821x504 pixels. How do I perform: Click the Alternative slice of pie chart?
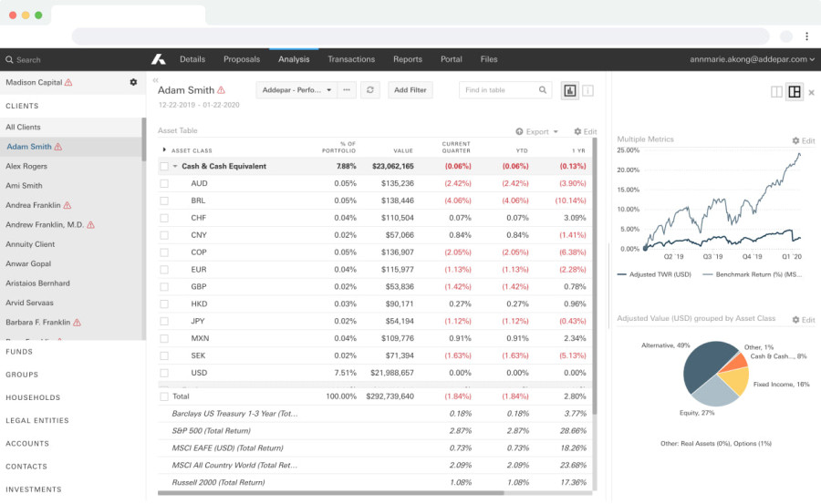703,365
